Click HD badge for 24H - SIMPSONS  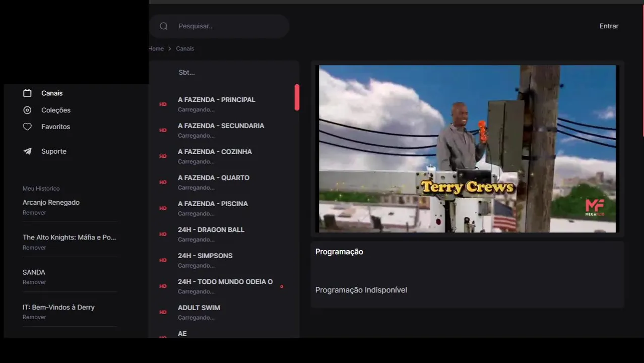pyautogui.click(x=163, y=260)
